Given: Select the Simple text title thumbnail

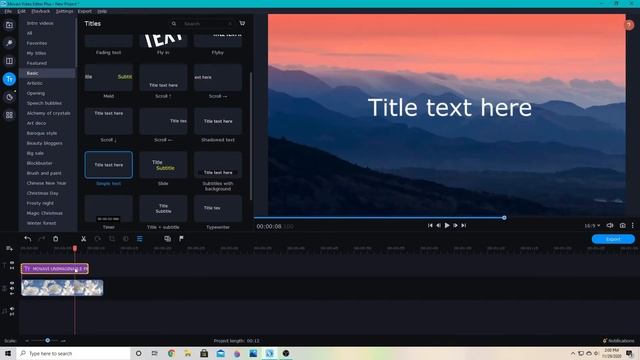Looking at the screenshot, I should click(109, 165).
